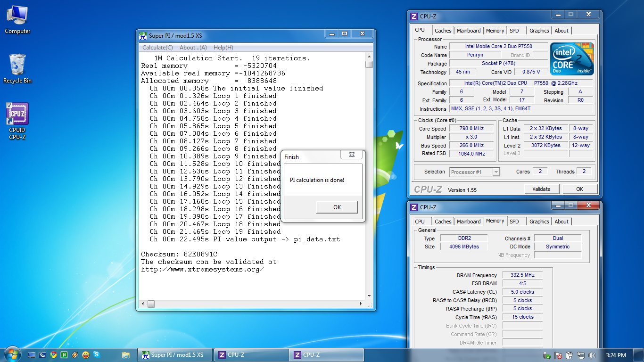Close the Finish dialog with X
Screen dimensions: 644x362
coord(352,155)
